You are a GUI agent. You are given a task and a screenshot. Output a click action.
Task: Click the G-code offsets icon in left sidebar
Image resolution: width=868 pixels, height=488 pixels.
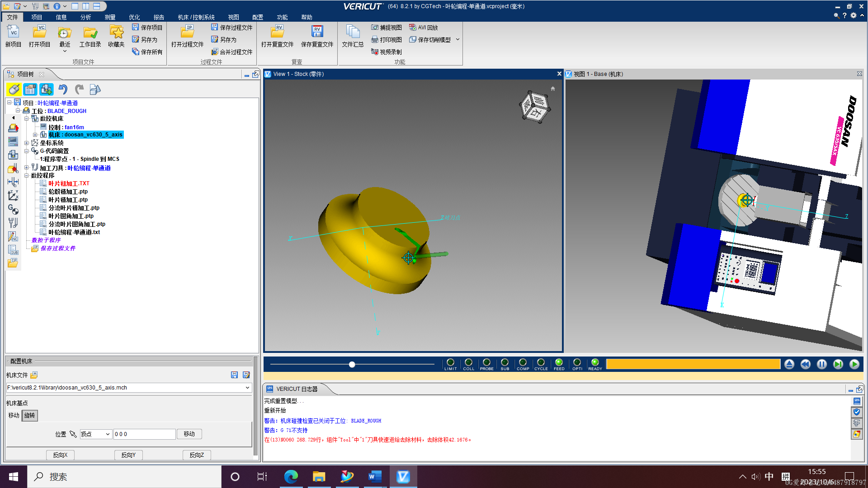pos(13,209)
